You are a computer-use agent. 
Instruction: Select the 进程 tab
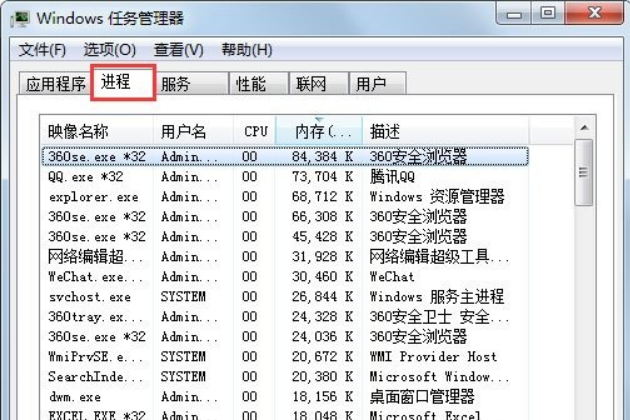click(x=123, y=82)
